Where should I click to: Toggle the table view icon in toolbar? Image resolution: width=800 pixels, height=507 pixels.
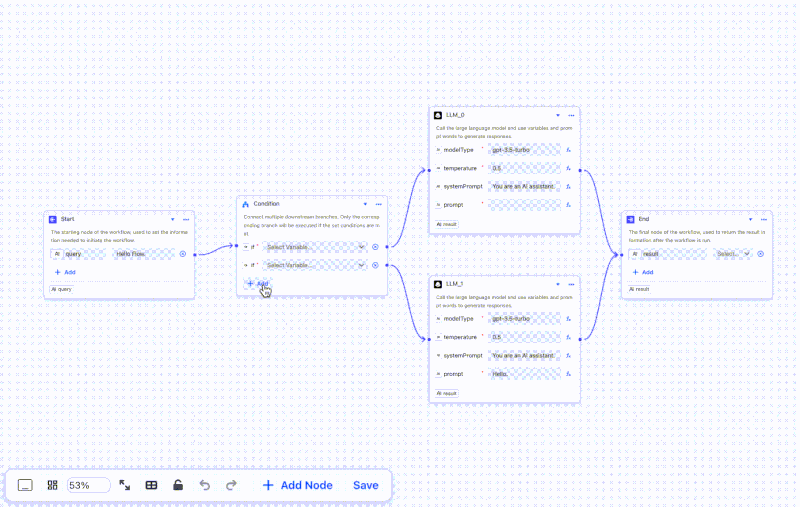151,485
